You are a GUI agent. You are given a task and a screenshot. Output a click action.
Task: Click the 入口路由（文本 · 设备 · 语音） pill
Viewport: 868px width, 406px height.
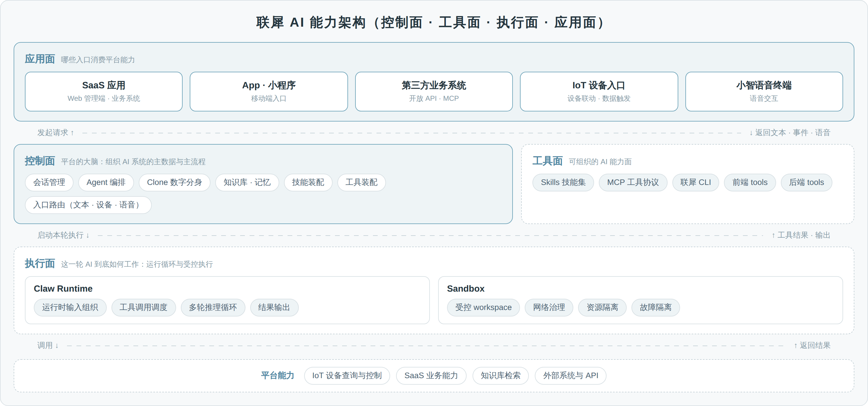[x=88, y=205]
